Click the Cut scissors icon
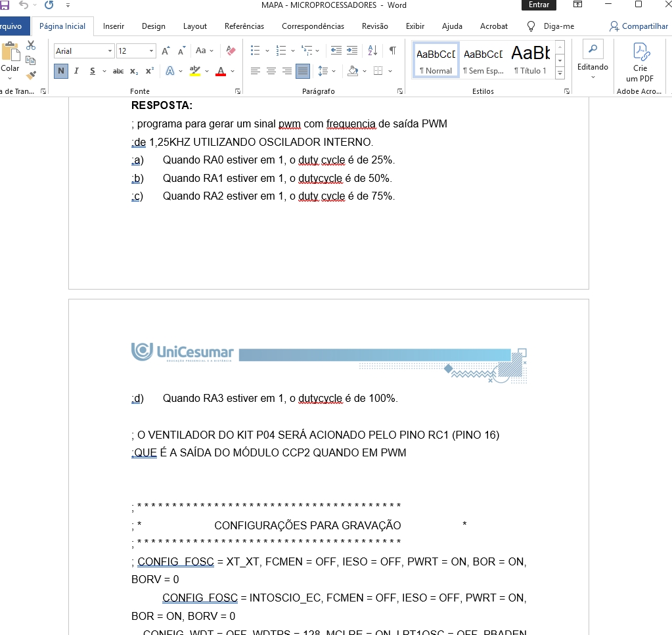 click(x=31, y=46)
